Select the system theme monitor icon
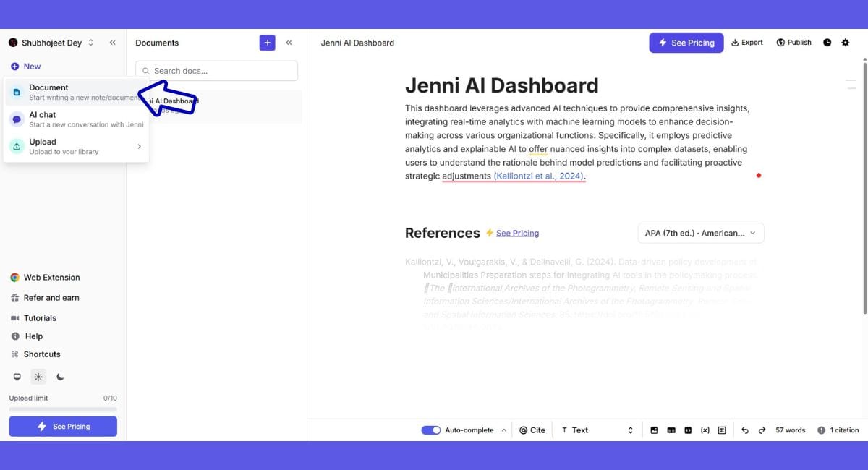This screenshot has width=868, height=470. click(x=17, y=377)
